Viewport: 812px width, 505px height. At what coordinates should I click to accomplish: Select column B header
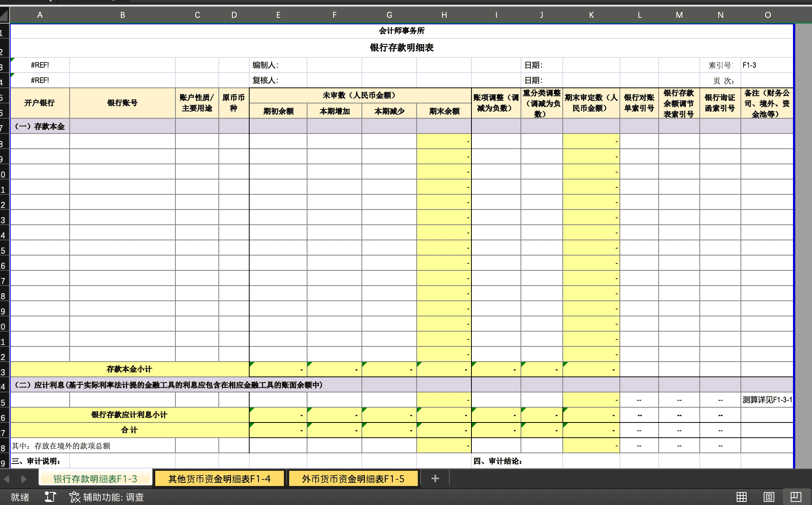tap(123, 15)
